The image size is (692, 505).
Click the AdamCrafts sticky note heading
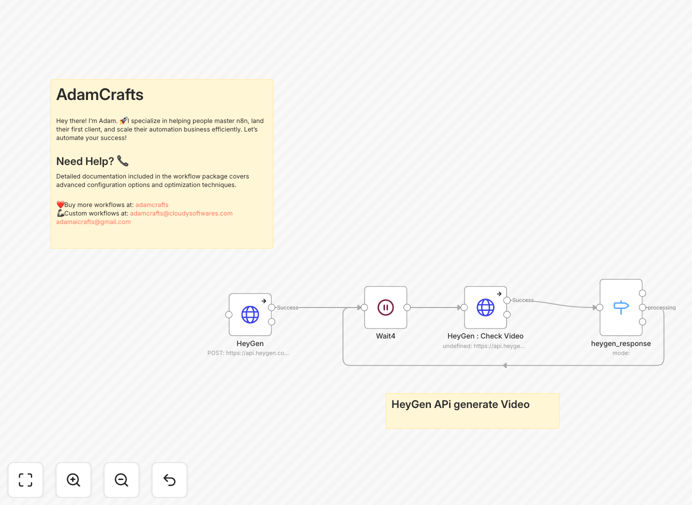(x=100, y=94)
